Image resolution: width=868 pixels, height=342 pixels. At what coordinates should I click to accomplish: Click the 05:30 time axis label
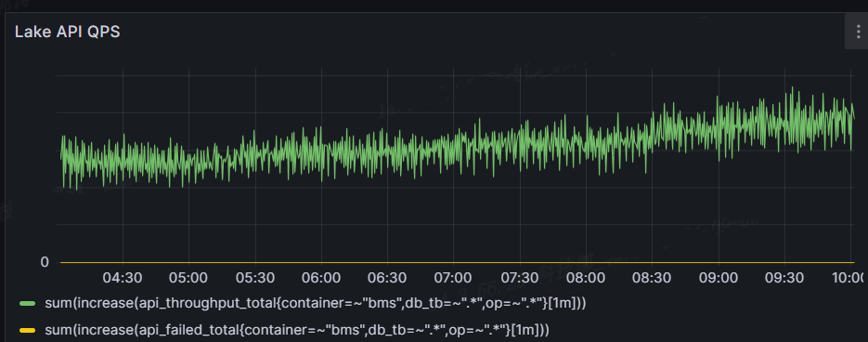[254, 277]
